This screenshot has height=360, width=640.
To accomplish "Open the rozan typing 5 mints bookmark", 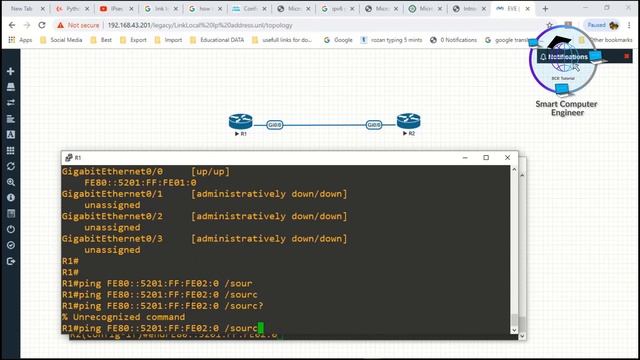I will tap(391, 40).
